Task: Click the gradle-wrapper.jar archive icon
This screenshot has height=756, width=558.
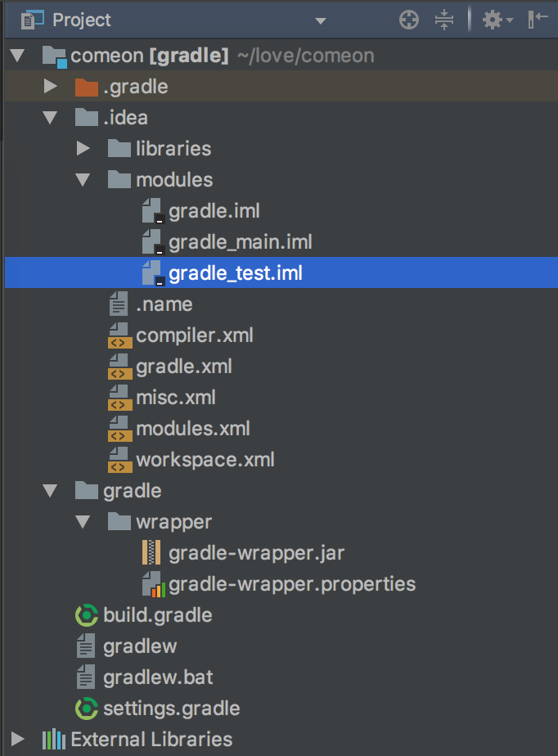Action: [x=151, y=553]
